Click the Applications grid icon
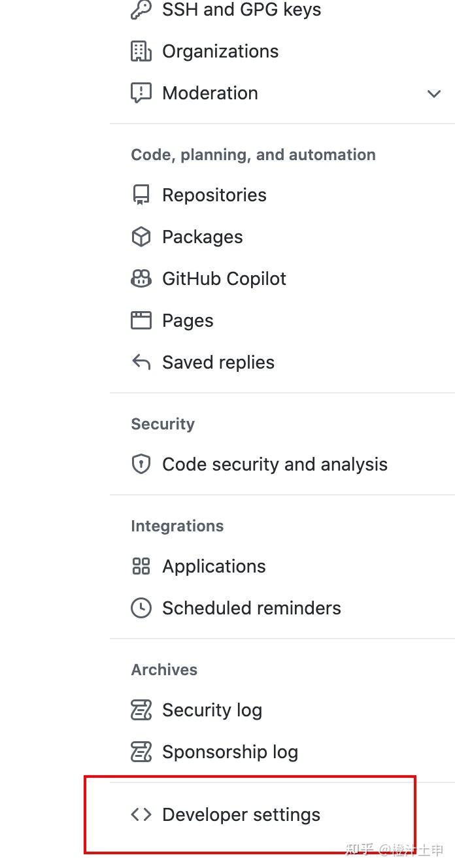 pyautogui.click(x=141, y=566)
